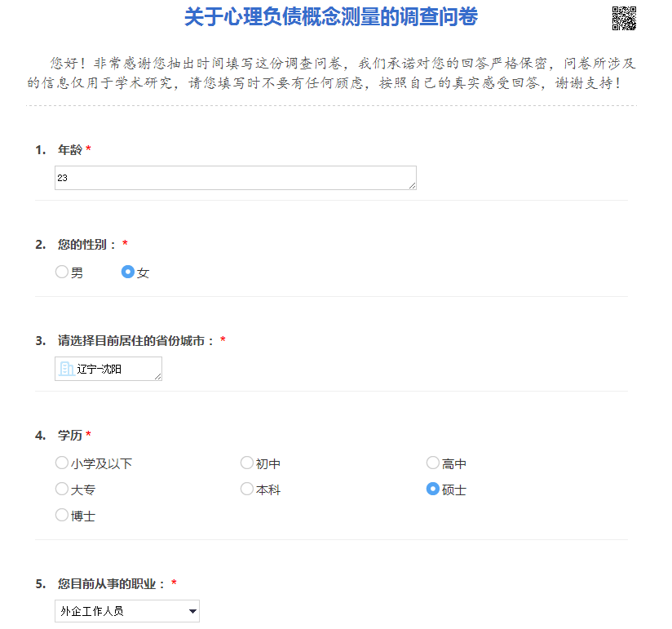Open the 辽宁-沈阳 province city selector

(x=114, y=369)
